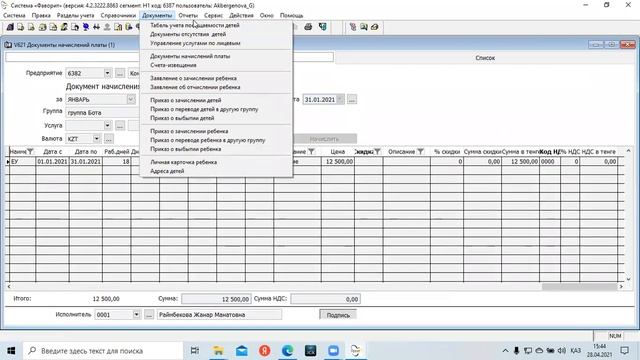Click the gray upward arrow toolbar icon
The image size is (640, 360).
(107, 27)
